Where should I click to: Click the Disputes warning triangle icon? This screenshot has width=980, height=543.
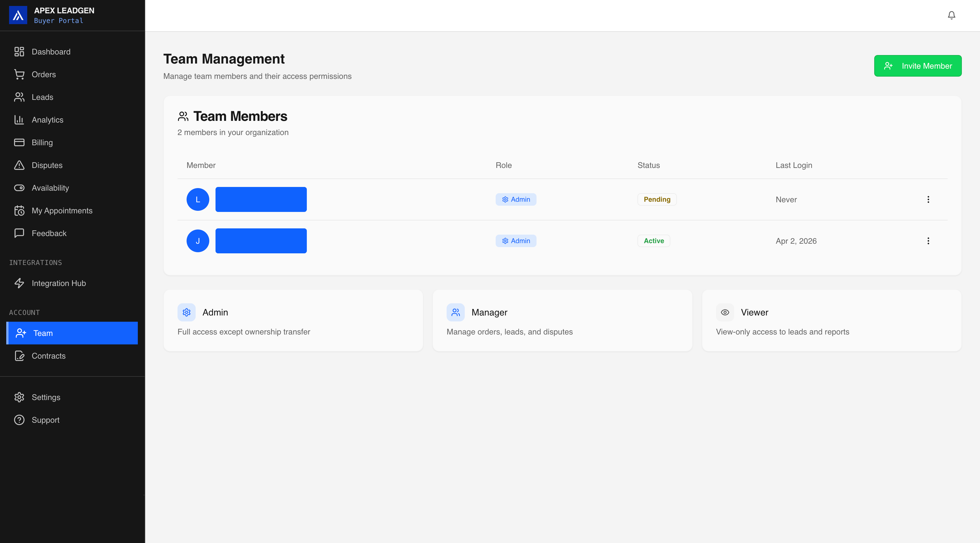(x=19, y=165)
